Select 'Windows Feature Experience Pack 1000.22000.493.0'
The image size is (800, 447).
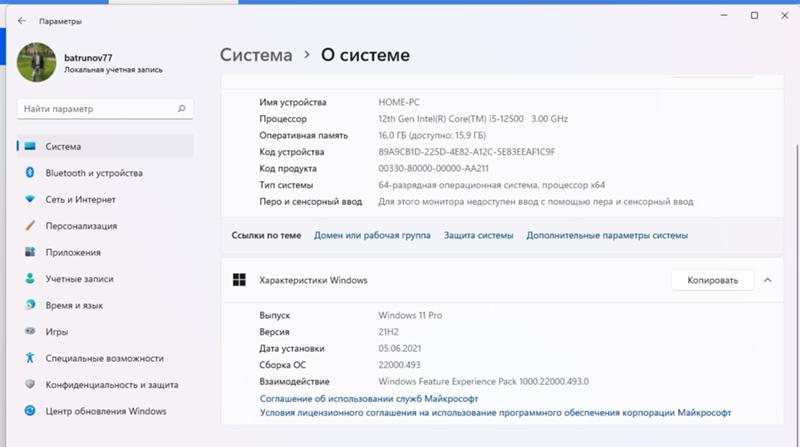(484, 382)
